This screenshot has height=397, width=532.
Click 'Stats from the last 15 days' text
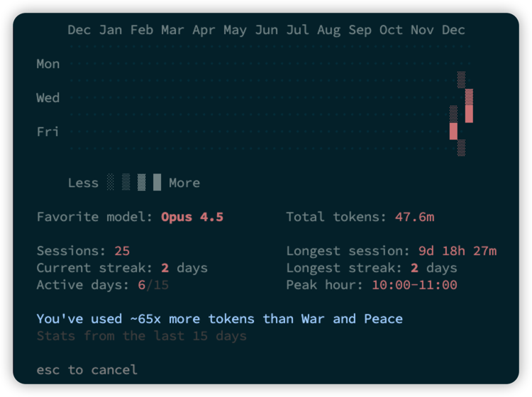click(141, 336)
